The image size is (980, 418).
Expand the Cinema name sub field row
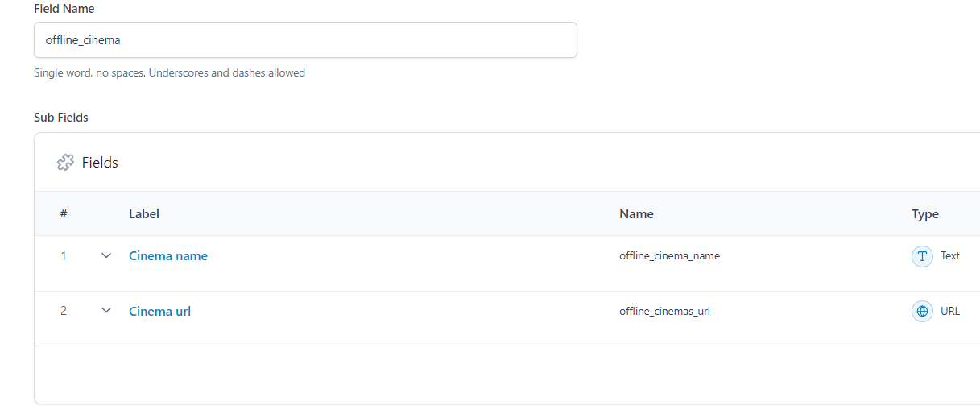point(106,256)
